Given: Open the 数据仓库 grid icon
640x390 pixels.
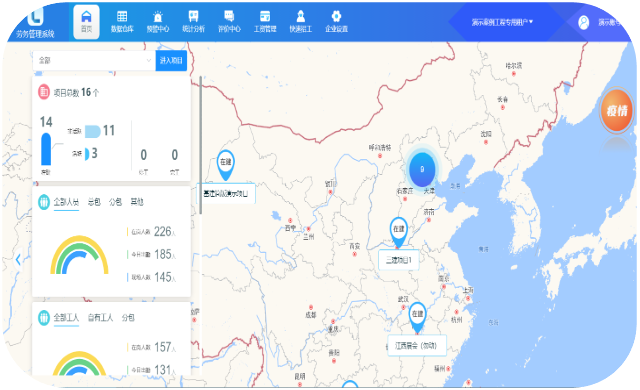Looking at the screenshot, I should click(x=122, y=16).
